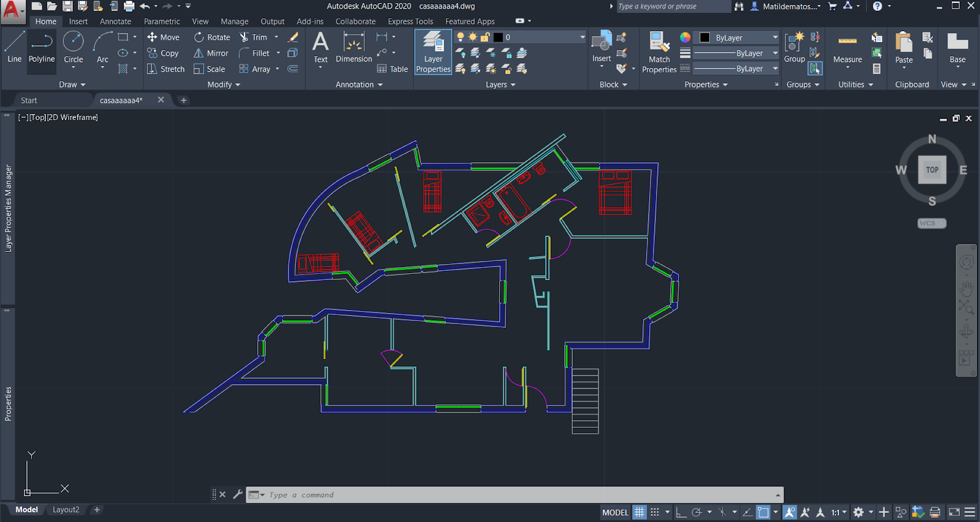Click the Rotate tool
The width and height of the screenshot is (980, 522).
click(x=212, y=37)
